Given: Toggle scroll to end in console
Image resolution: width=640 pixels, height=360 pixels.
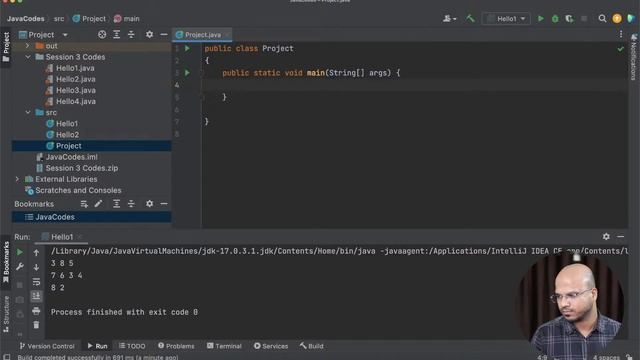Looking at the screenshot, I should 36,296.
